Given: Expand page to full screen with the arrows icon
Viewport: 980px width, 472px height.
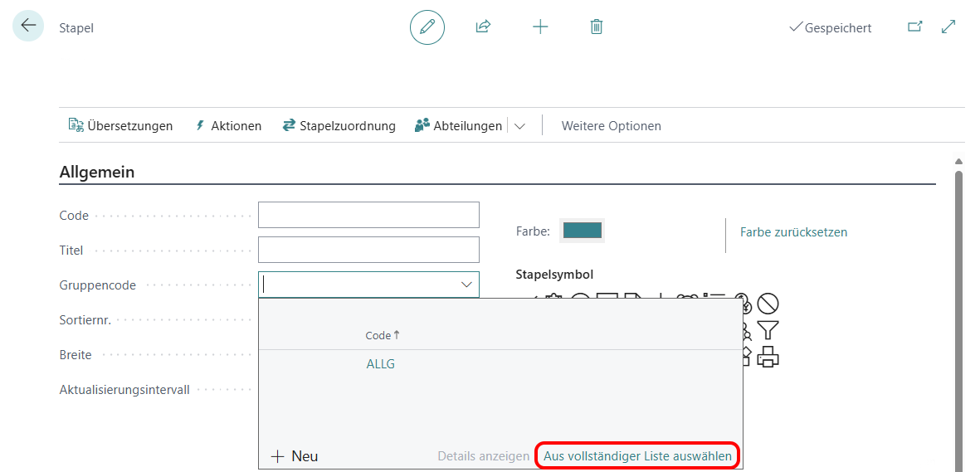Looking at the screenshot, I should [x=948, y=27].
